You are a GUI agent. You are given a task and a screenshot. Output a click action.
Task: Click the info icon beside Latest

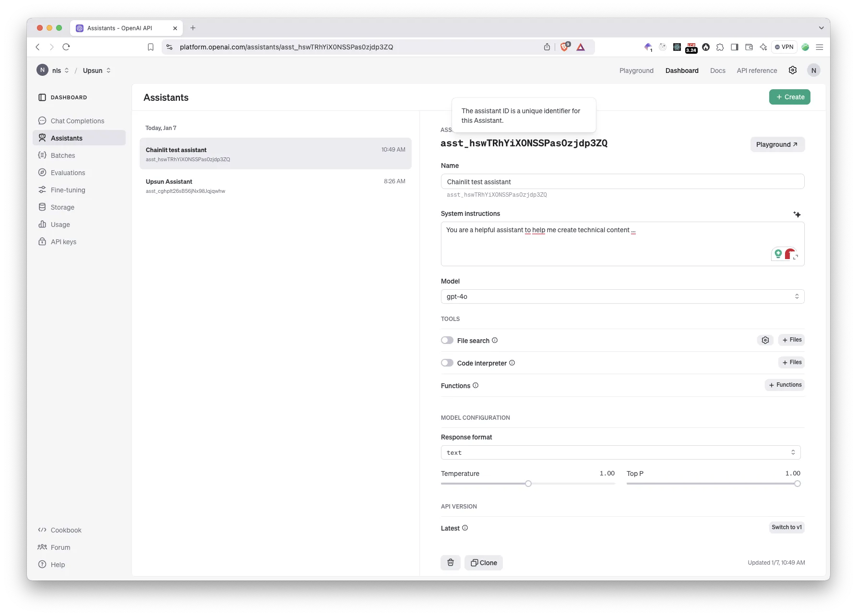coord(465,528)
